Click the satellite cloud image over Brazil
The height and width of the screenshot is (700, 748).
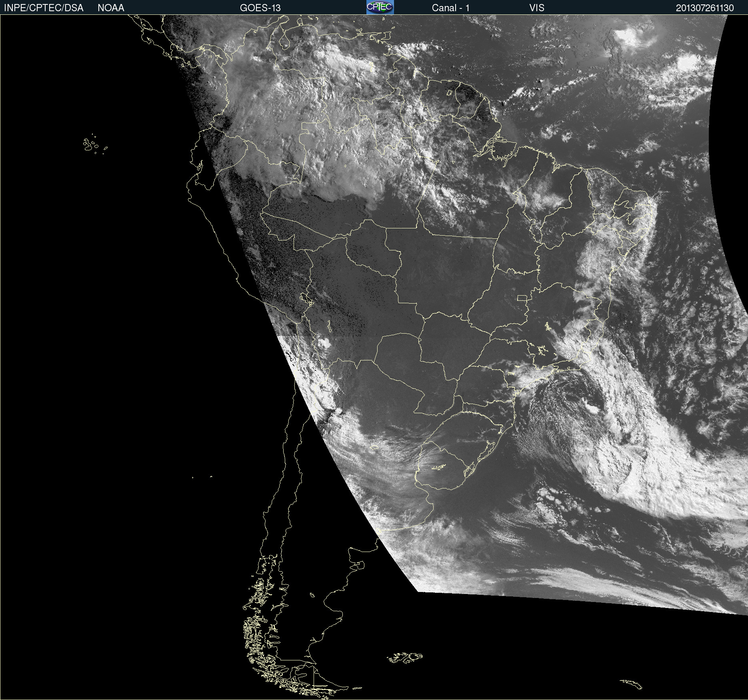pyautogui.click(x=374, y=357)
